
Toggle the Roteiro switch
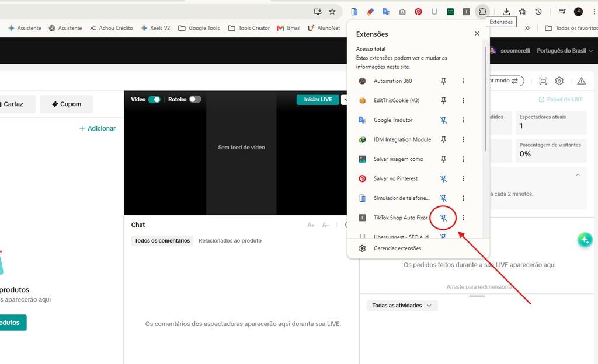point(195,99)
